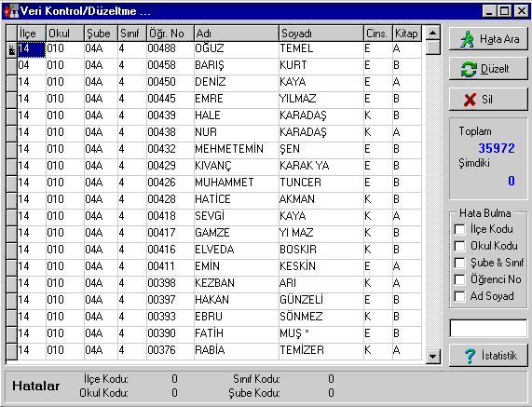Click the scroll up arrow of the table

click(432, 33)
